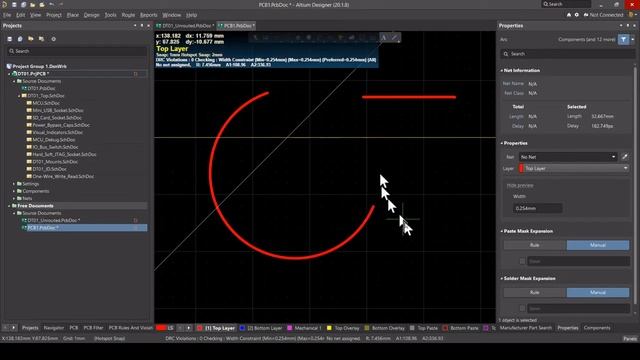
Task: Open the Route menu
Action: pyautogui.click(x=128, y=15)
